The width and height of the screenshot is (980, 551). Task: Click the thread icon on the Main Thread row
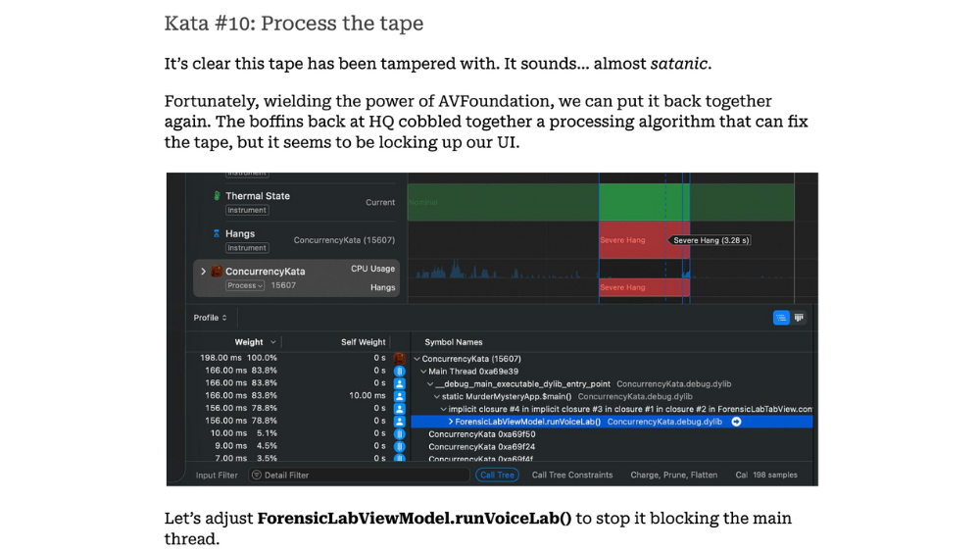(400, 371)
